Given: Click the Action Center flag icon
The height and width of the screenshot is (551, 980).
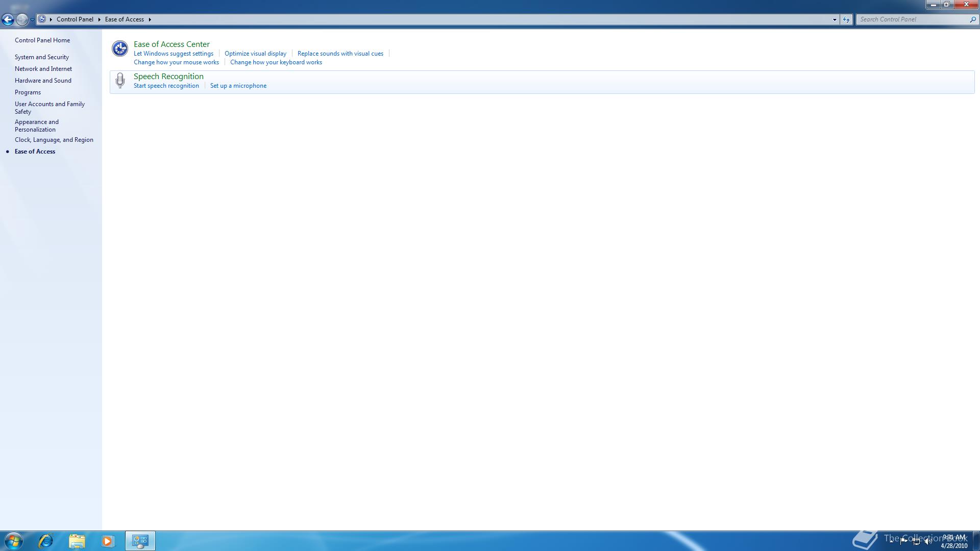Looking at the screenshot, I should click(904, 541).
